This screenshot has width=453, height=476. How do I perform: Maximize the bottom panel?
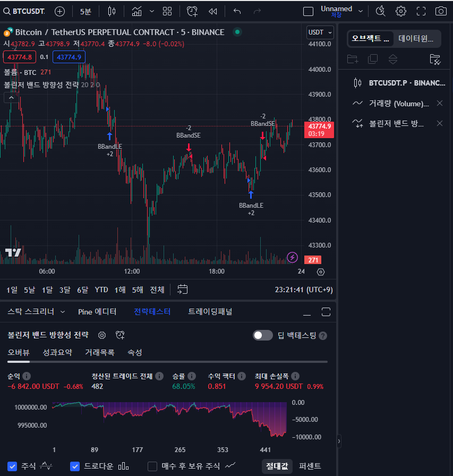(326, 312)
